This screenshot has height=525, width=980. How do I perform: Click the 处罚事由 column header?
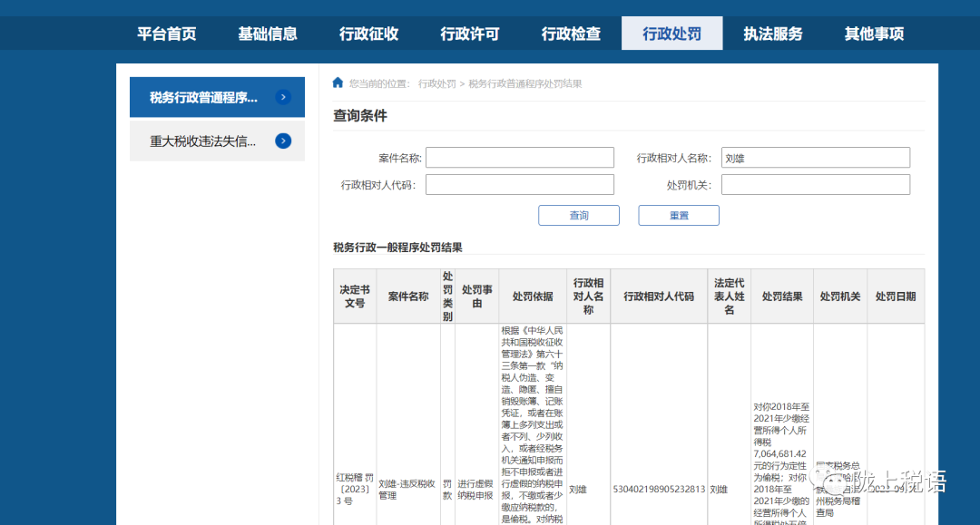(477, 297)
